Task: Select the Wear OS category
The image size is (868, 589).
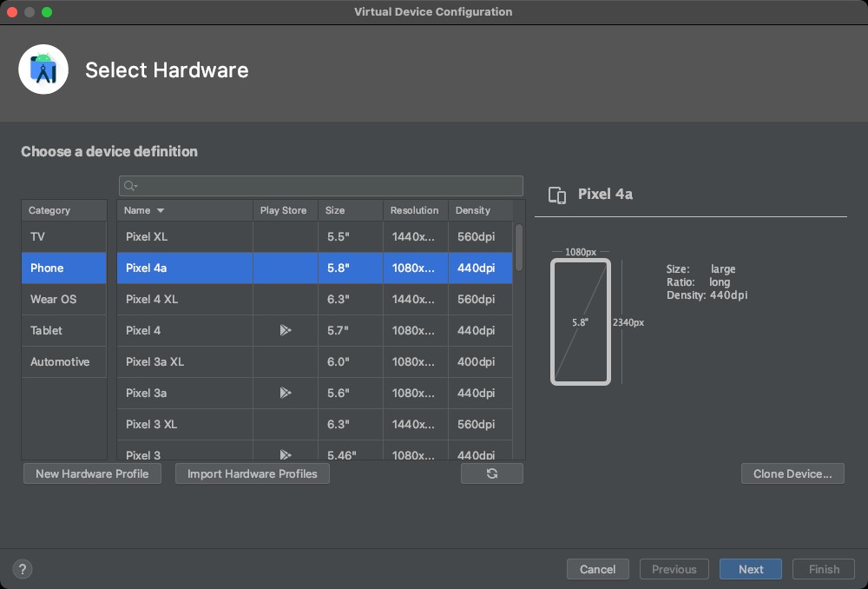Action: point(63,299)
